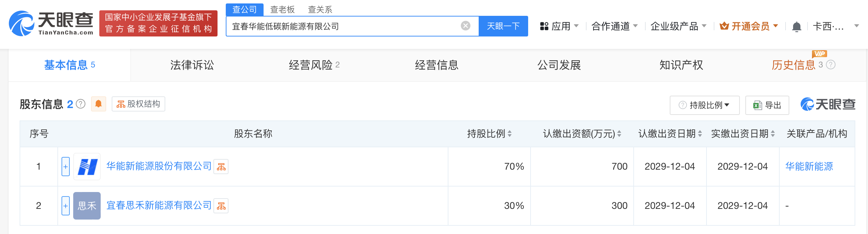Open the 开通会员 dropdown
Image resolution: width=868 pixels, height=234 pixels.
pos(748,26)
